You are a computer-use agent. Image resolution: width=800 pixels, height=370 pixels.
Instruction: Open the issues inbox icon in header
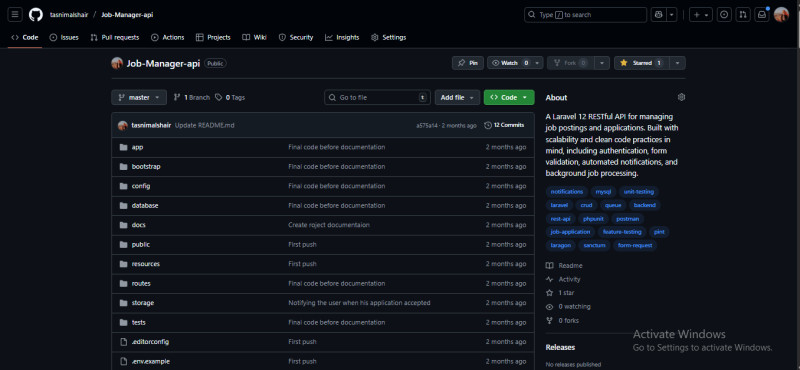pos(724,15)
